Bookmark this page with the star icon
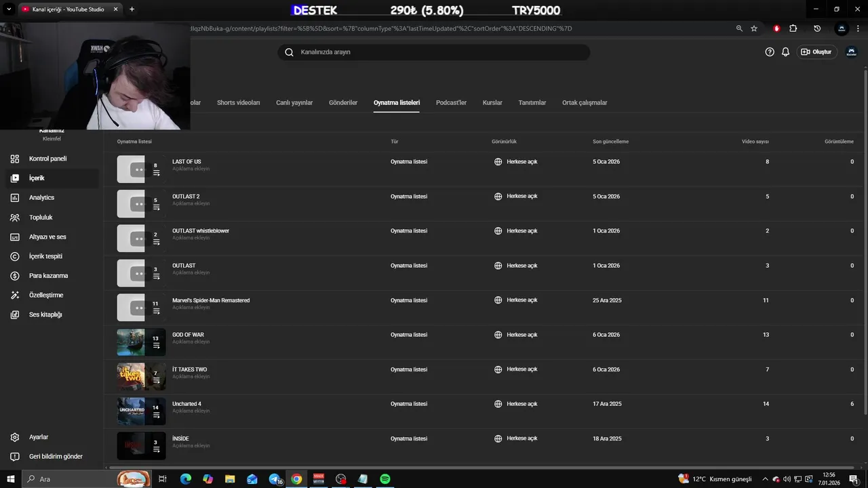This screenshot has height=488, width=868. coord(754,28)
